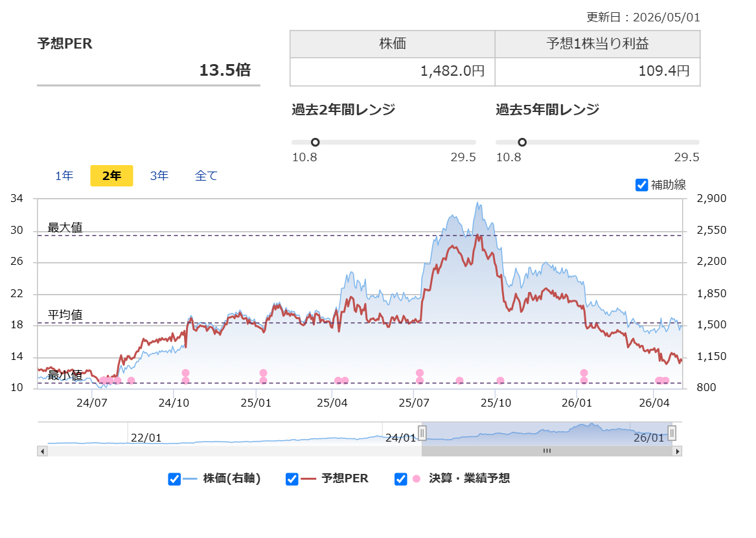This screenshot has height=538, width=756.
Task: Click the left scroll arrow of navigator
Action: 42,451
